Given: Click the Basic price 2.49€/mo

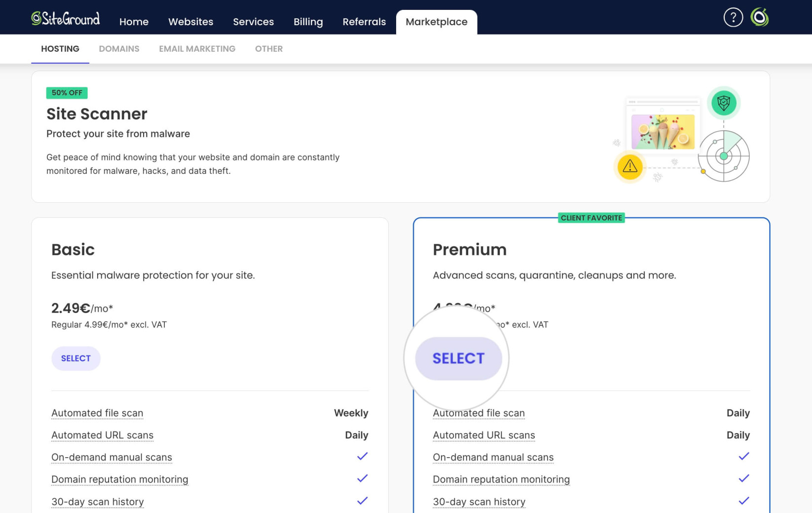Looking at the screenshot, I should [x=82, y=308].
